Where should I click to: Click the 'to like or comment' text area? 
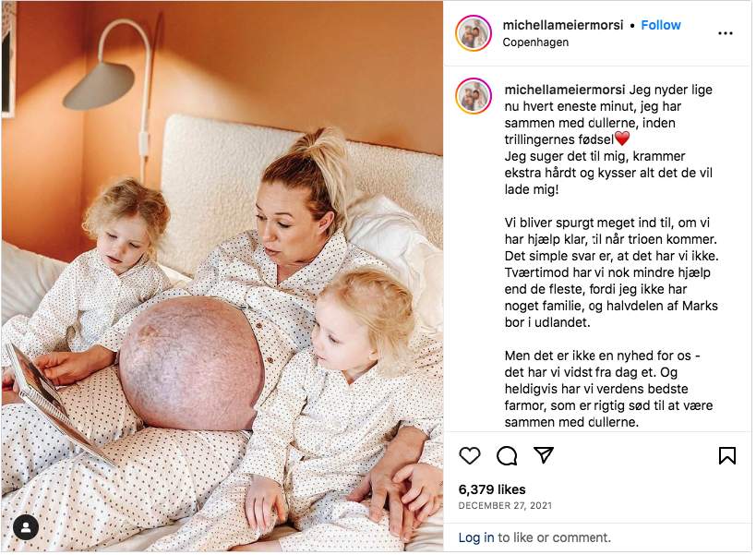[x=554, y=537]
